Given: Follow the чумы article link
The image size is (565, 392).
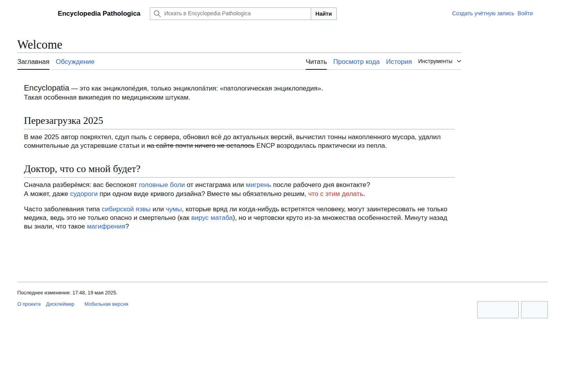Looking at the screenshot, I should 173,209.
